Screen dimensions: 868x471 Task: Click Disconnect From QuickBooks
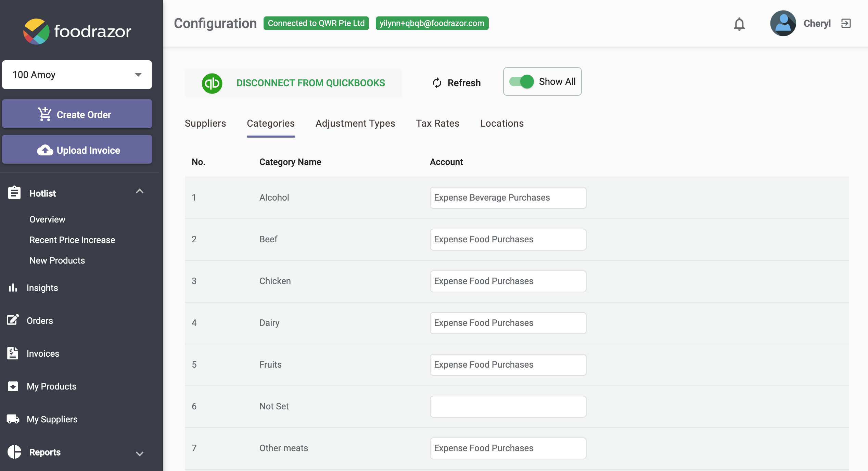pos(310,83)
